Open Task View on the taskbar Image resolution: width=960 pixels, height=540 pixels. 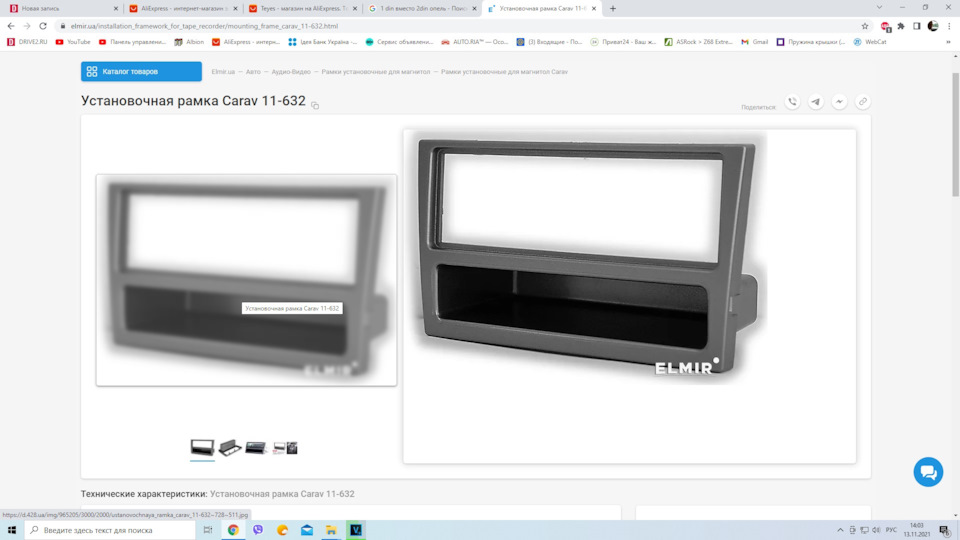[208, 530]
